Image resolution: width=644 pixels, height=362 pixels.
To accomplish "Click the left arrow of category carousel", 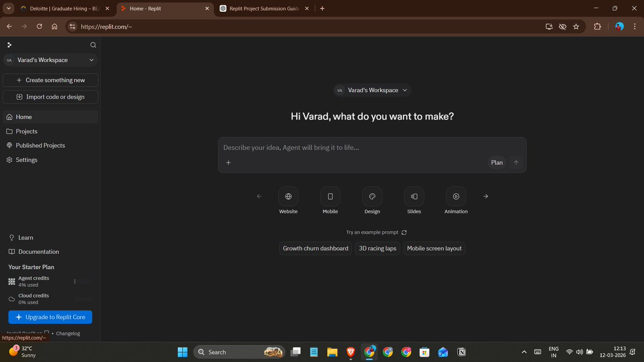I will tap(259, 196).
